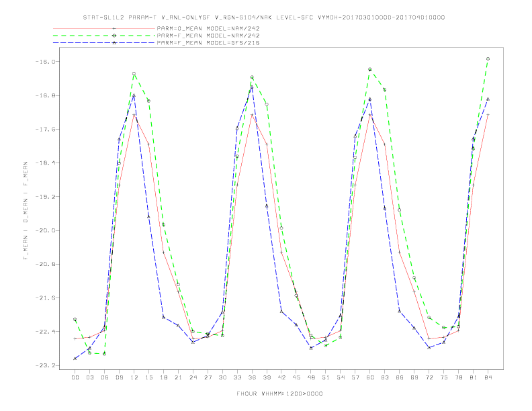532x411 pixels.
Task: Click the x-axis tick label 00
Action: 75,377
